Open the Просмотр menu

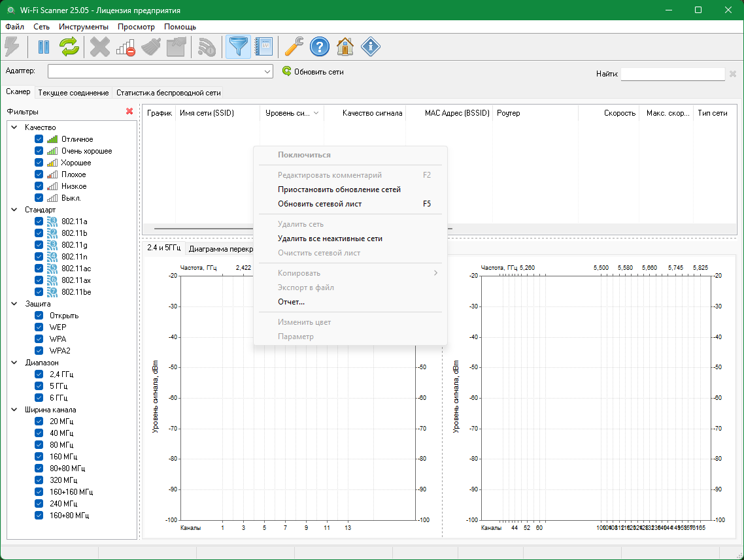(136, 27)
